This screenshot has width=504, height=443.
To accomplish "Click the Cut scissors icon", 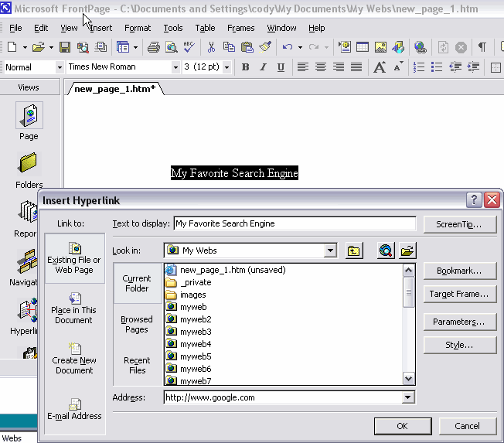I will coord(209,47).
